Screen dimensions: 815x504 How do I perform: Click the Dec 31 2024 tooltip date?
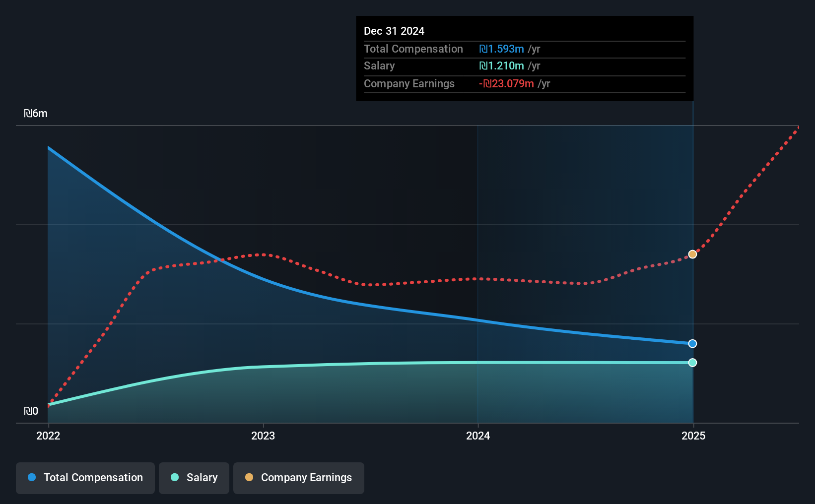(x=394, y=31)
